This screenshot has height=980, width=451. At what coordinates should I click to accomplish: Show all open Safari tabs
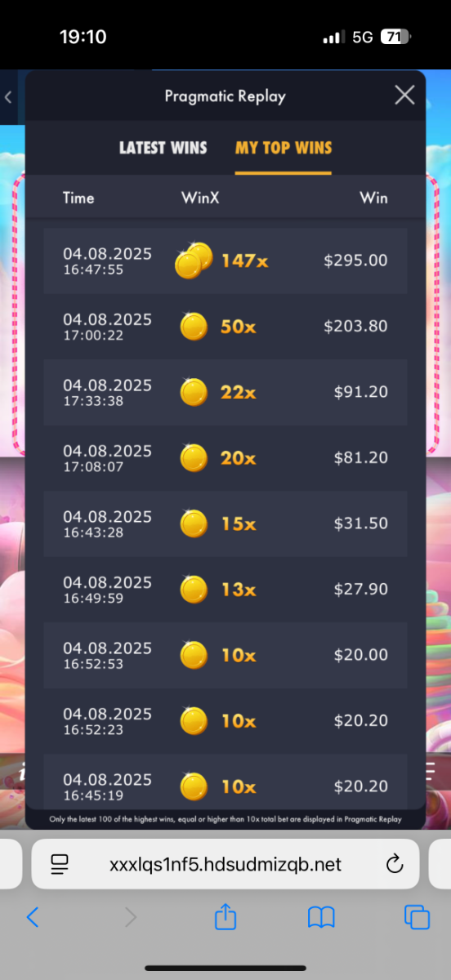click(418, 918)
